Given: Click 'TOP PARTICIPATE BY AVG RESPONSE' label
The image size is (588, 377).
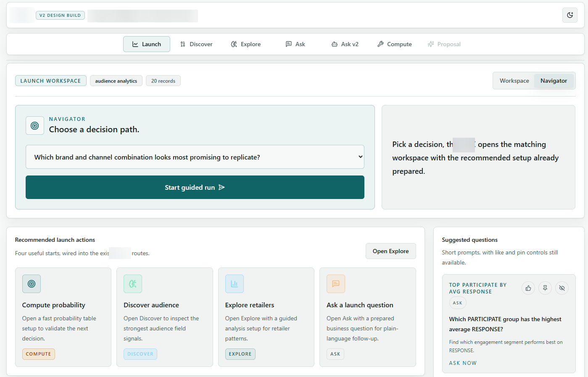Looking at the screenshot, I should pyautogui.click(x=478, y=288).
